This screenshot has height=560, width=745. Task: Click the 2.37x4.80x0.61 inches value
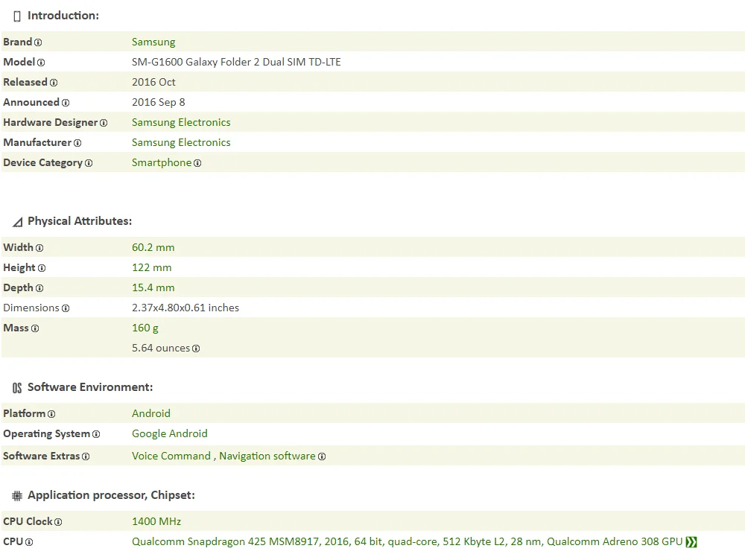[x=186, y=308]
